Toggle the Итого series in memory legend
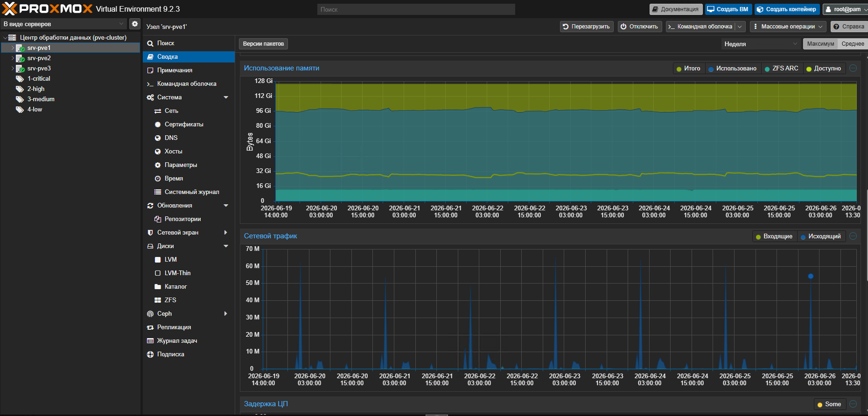Viewport: 868px width, 416px height. pos(688,69)
